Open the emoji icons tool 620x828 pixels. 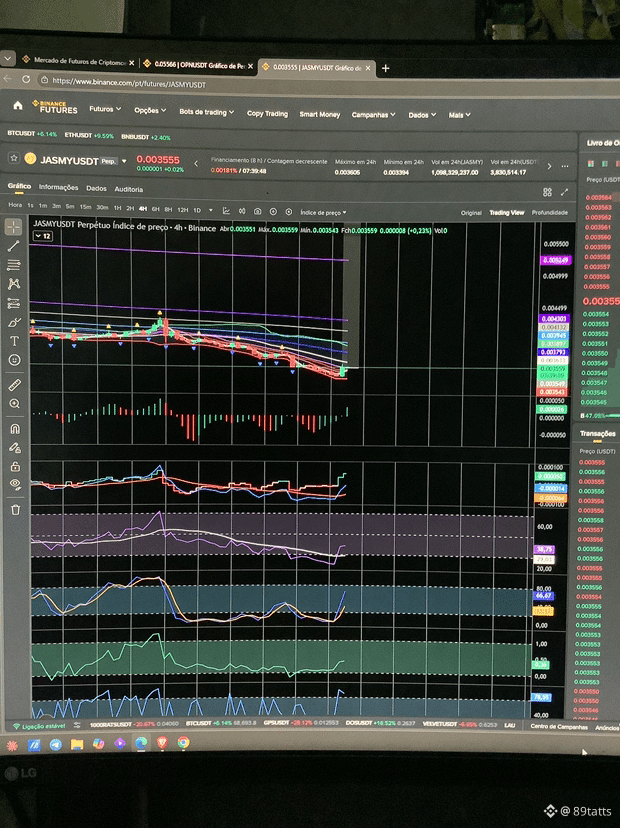15,360
